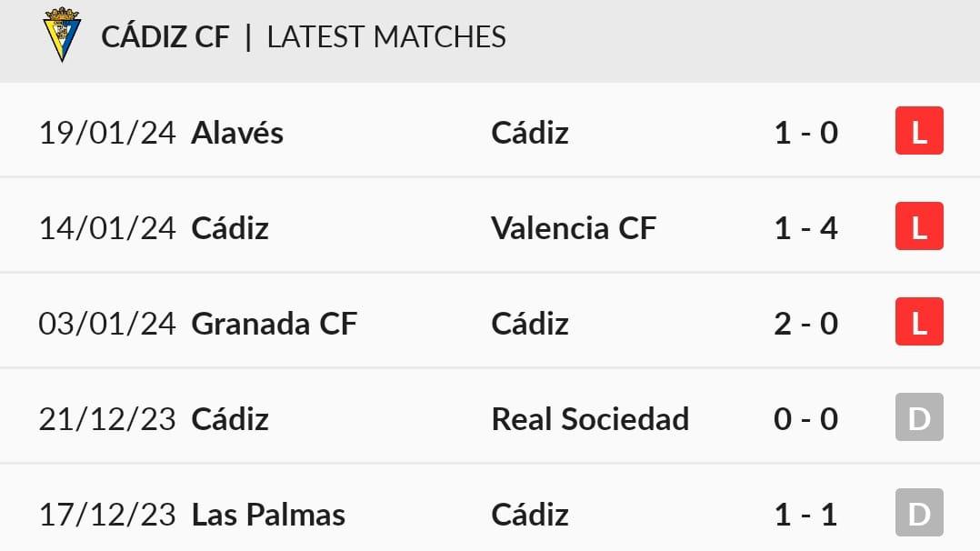
Task: Click the 0 - 0 score against Real Sociedad
Action: pos(805,419)
